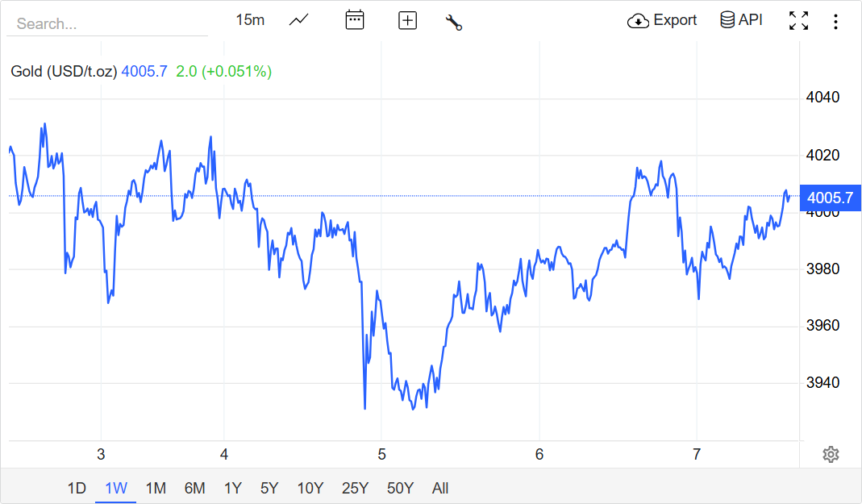
Task: Select the All time range
Action: click(x=440, y=488)
